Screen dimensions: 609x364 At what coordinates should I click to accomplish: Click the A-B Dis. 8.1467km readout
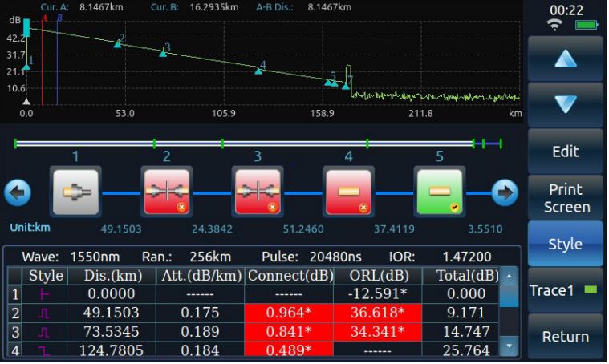304,7
